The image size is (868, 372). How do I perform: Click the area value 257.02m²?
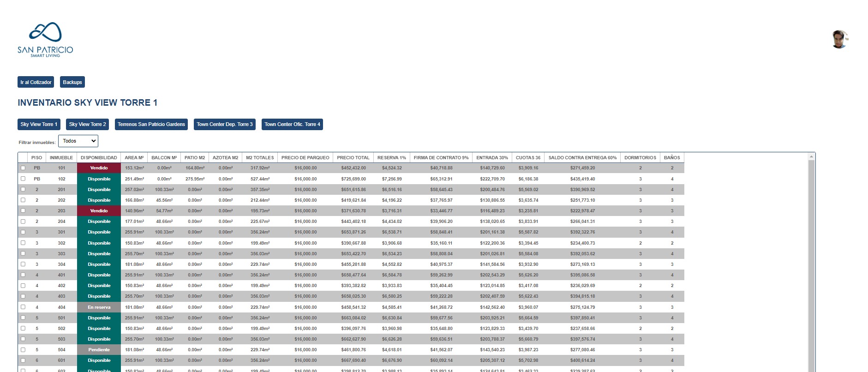click(134, 189)
